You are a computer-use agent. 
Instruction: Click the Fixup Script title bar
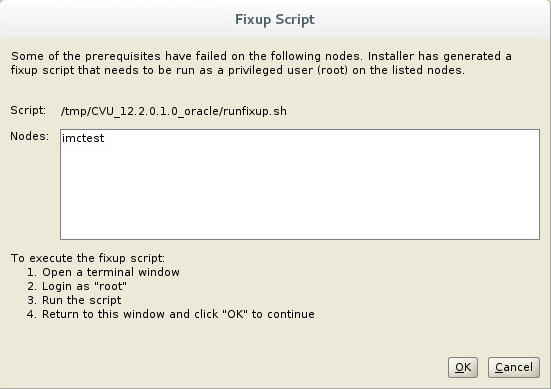[x=275, y=19]
